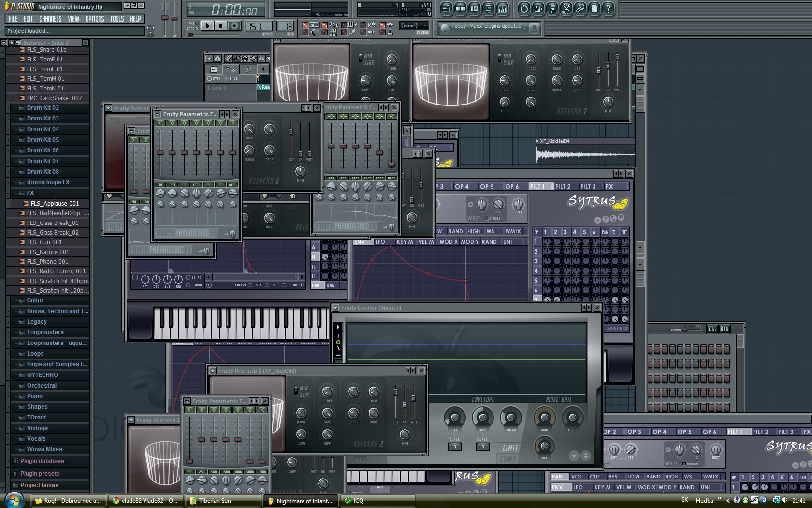Select the paint brush tool in playlist
The width and height of the screenshot is (812, 508).
click(x=236, y=59)
